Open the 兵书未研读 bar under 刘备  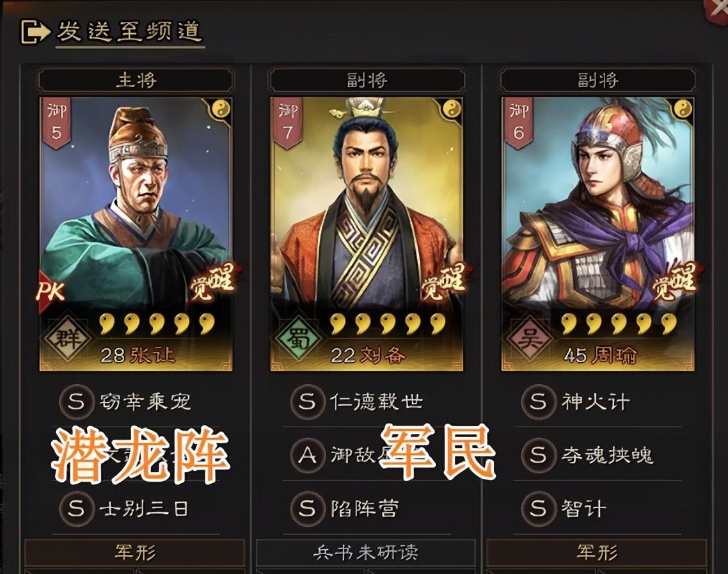tap(366, 553)
